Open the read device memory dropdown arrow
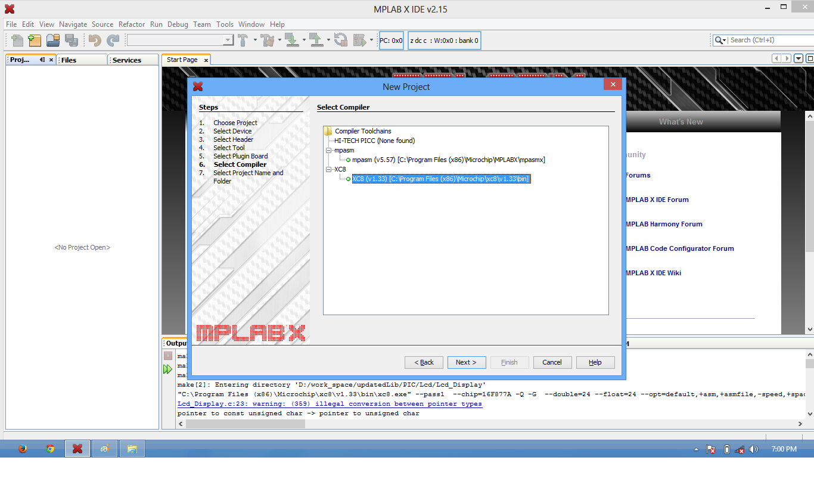814x504 pixels. (328, 41)
